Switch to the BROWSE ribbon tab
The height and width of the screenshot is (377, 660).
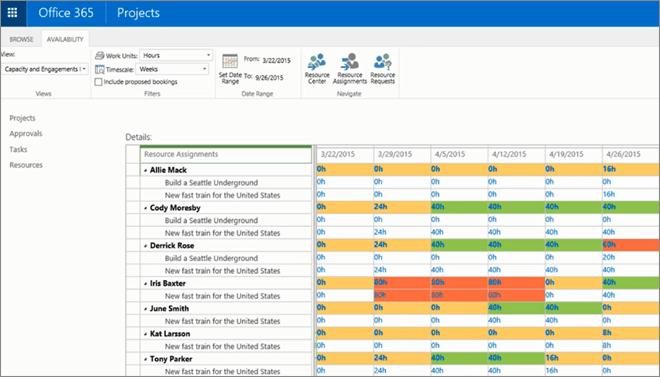click(21, 39)
